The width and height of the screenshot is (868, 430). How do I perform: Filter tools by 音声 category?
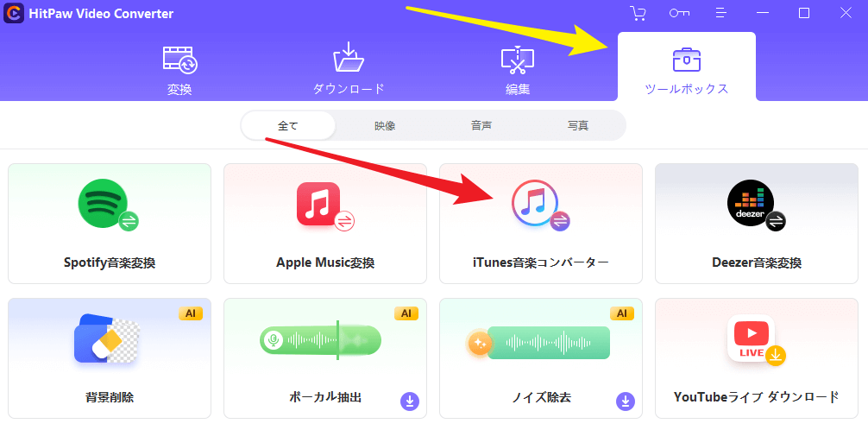pos(481,126)
